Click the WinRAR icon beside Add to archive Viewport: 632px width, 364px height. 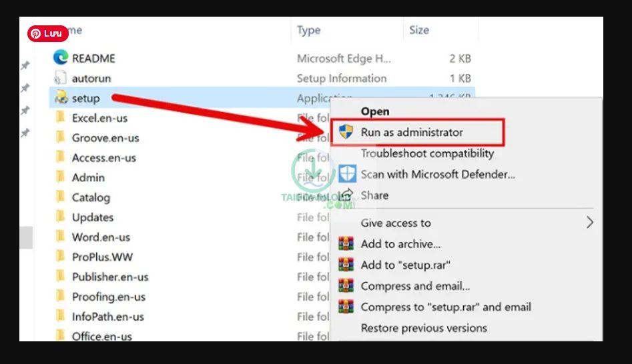click(346, 243)
